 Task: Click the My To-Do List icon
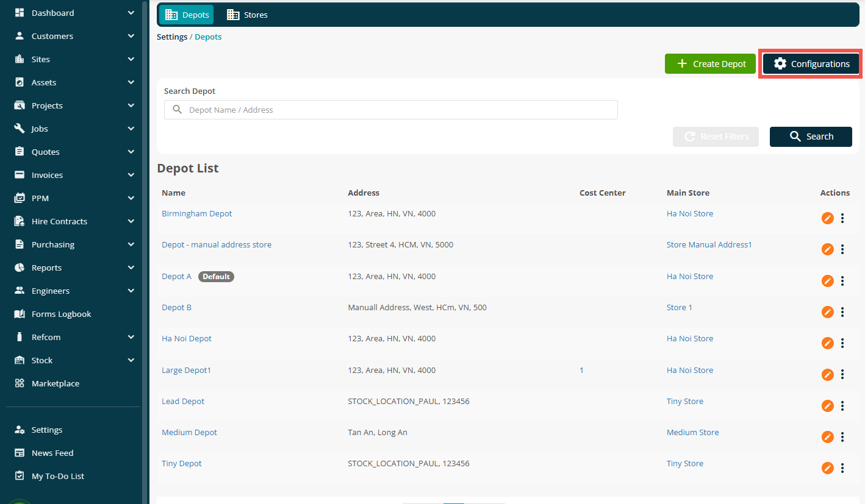pyautogui.click(x=20, y=476)
